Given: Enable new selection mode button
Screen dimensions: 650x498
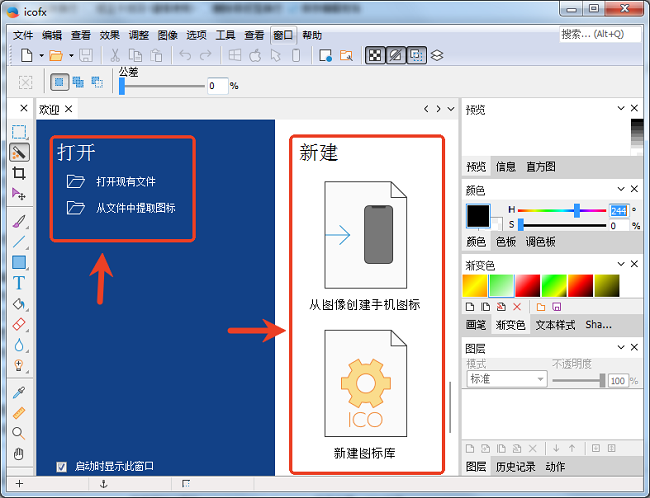Looking at the screenshot, I should (59, 82).
